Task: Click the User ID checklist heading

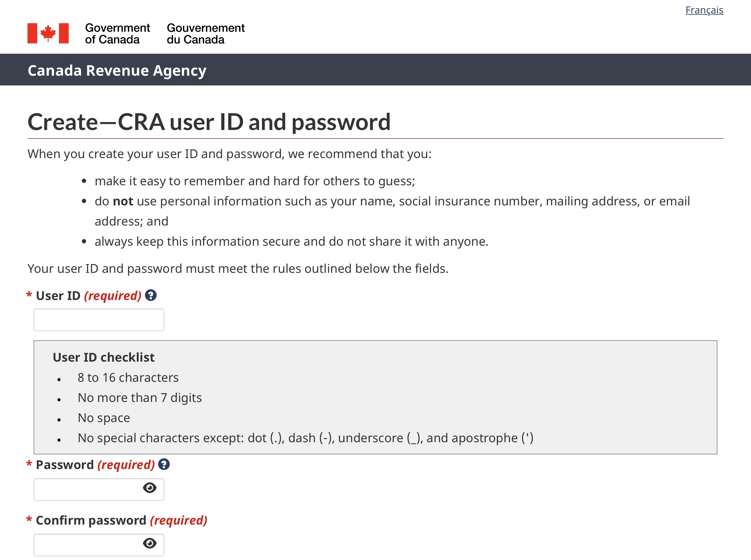Action: click(x=103, y=357)
